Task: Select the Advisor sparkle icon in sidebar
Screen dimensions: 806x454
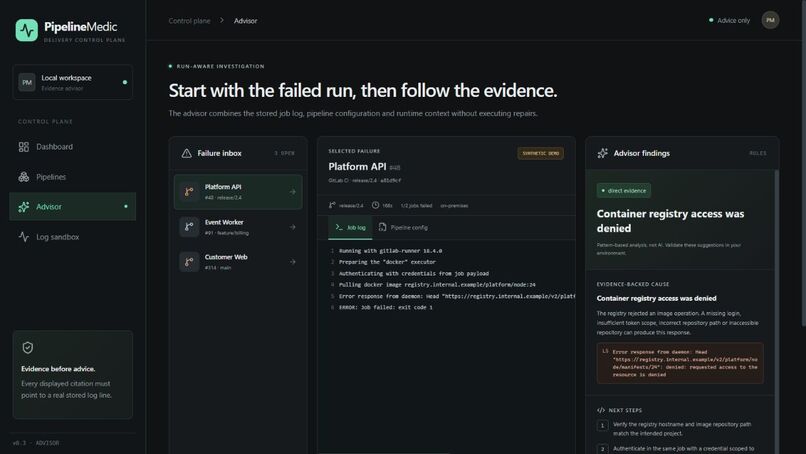Action: (24, 207)
